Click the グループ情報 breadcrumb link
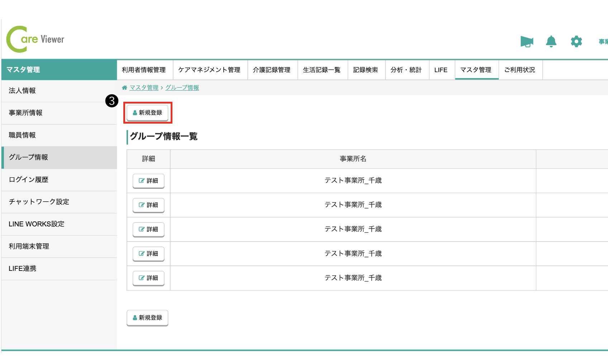Viewport: 608px width, 364px height. pos(182,87)
